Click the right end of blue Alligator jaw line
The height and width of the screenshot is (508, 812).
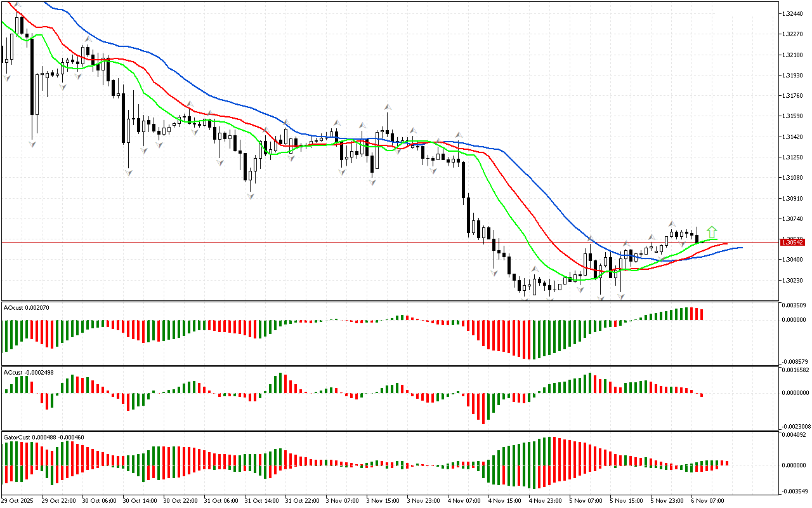coord(741,247)
